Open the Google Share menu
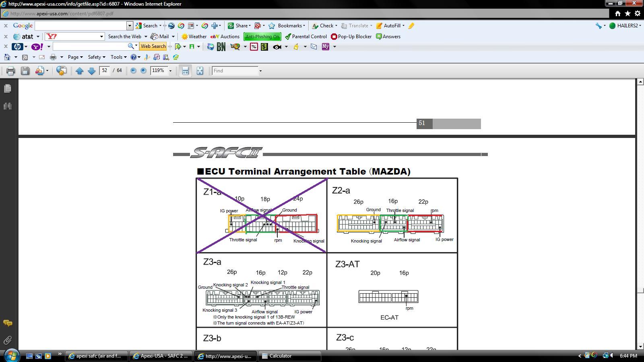This screenshot has height=362, width=644. [239, 26]
